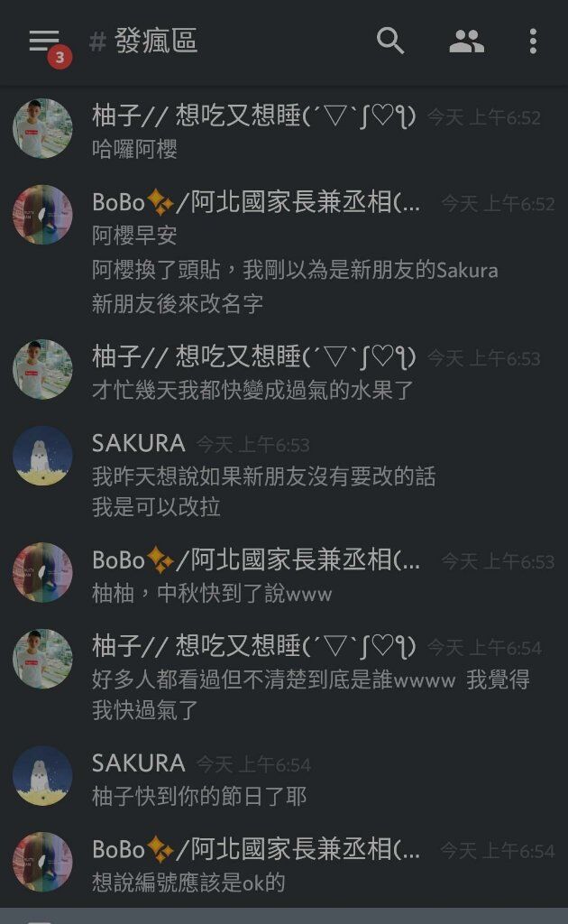
Task: Select the message 新朋友後來改名字
Action: click(x=178, y=304)
